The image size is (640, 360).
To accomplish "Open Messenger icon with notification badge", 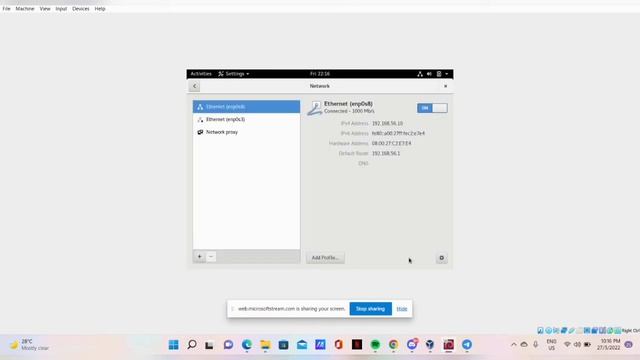I will (x=412, y=344).
